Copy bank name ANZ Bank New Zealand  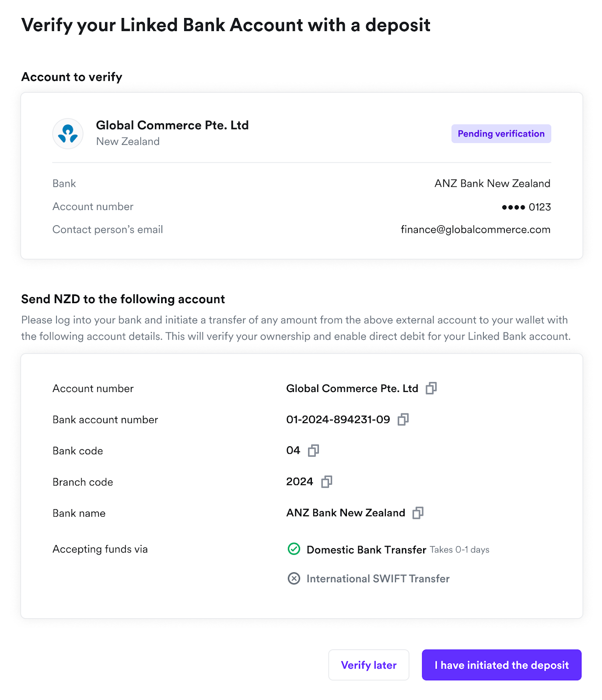(x=418, y=513)
